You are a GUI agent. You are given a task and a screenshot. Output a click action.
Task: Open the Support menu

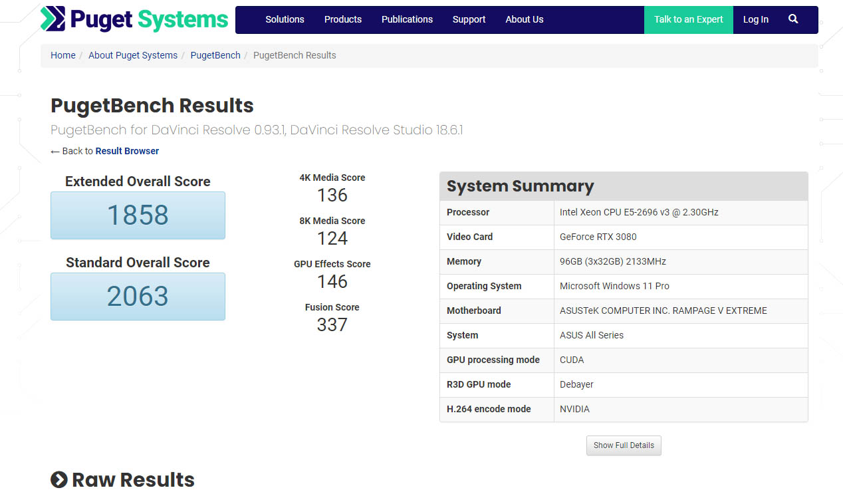[469, 19]
